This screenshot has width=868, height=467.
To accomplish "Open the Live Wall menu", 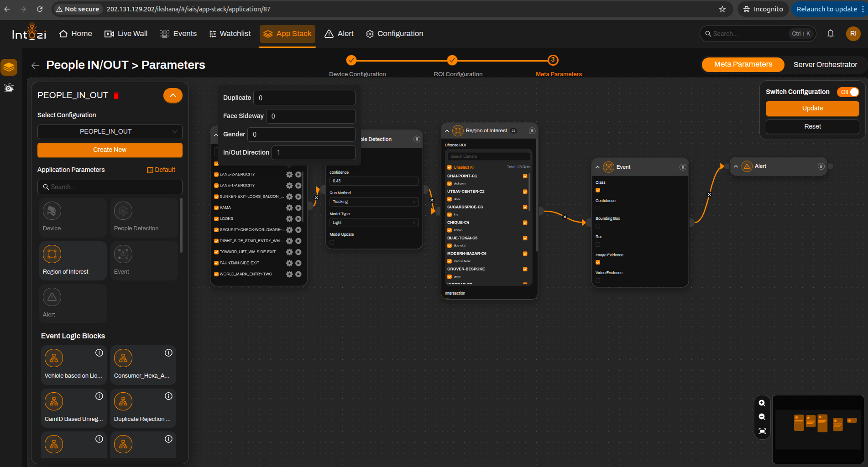I will click(x=126, y=34).
